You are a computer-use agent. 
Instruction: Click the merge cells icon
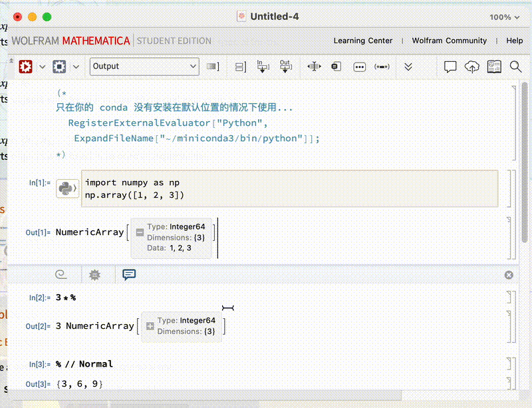[336, 67]
